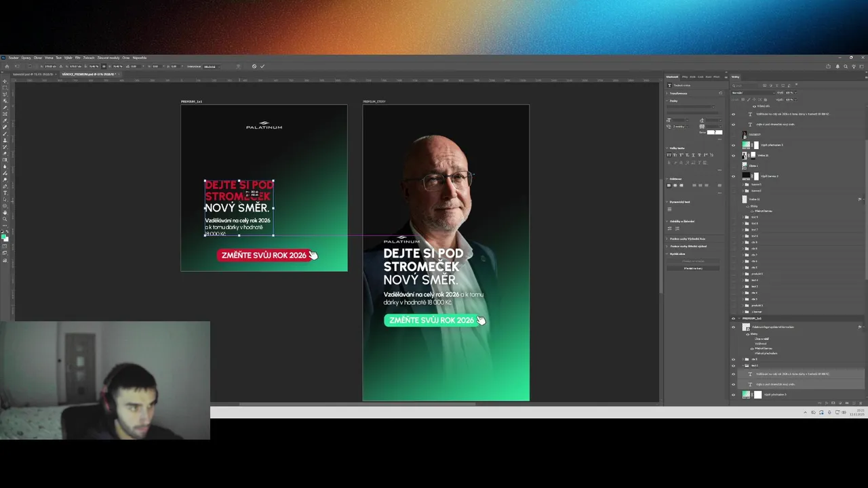Expand the Transformace section in Properties
The width and height of the screenshot is (868, 488).
pos(667,94)
